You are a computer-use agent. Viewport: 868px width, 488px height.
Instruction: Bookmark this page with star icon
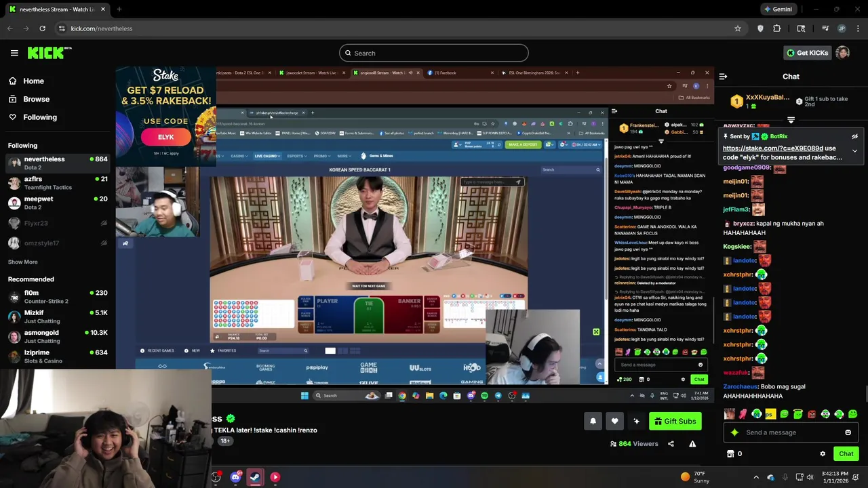point(737,28)
